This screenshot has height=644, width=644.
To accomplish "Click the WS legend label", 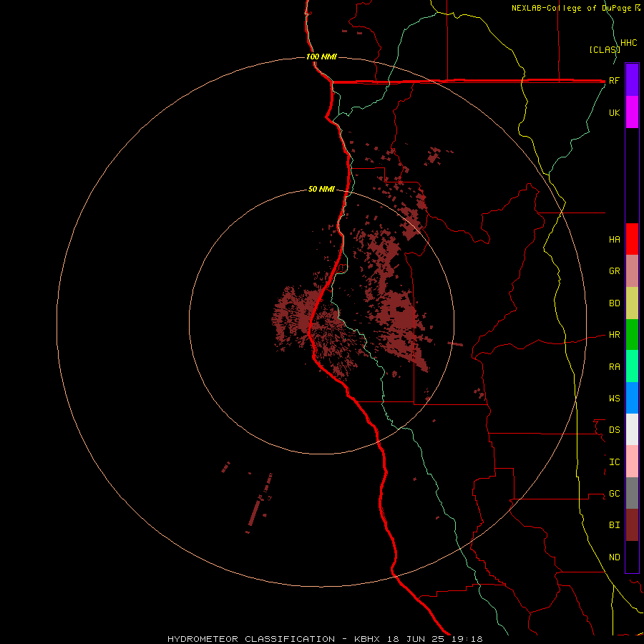I will tap(615, 398).
